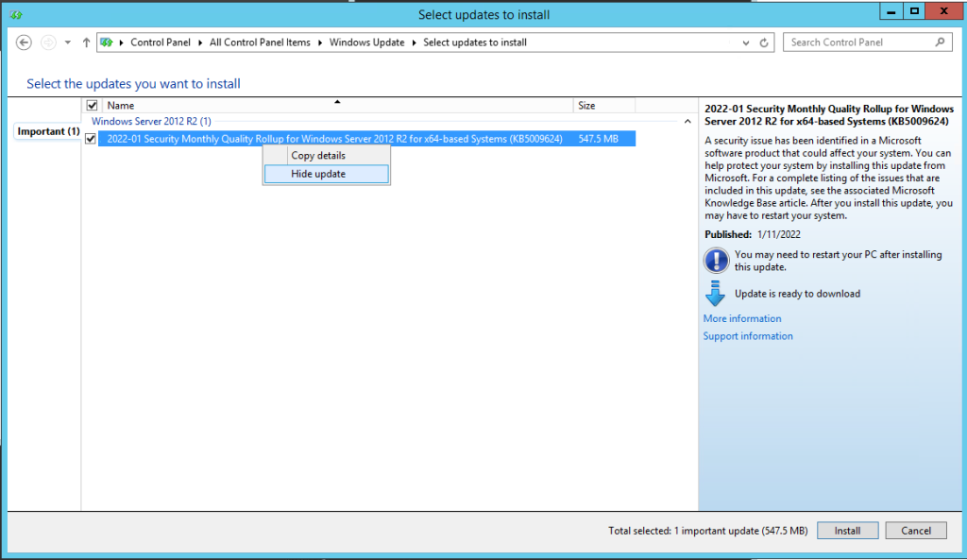Open Windows Update breadcrumb
967x560 pixels.
click(x=367, y=42)
